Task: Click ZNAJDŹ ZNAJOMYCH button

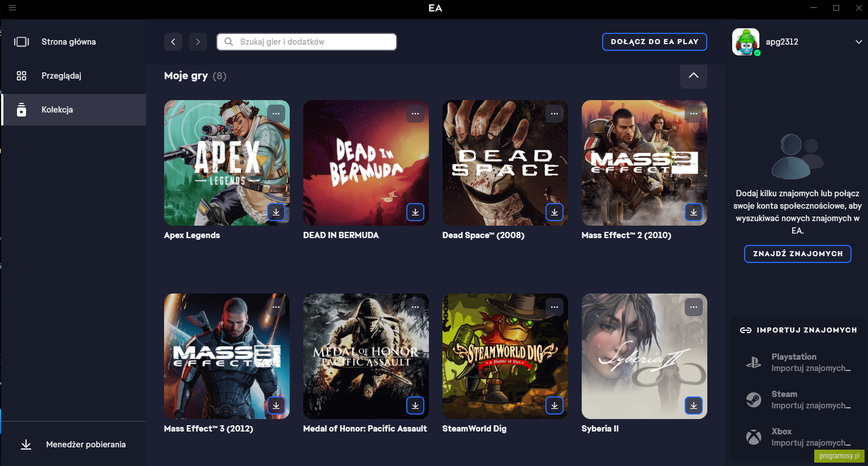Action: [798, 254]
